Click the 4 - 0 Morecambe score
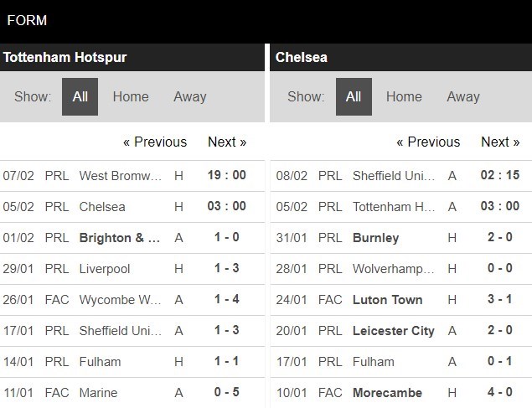This screenshot has width=532, height=408. [x=500, y=392]
